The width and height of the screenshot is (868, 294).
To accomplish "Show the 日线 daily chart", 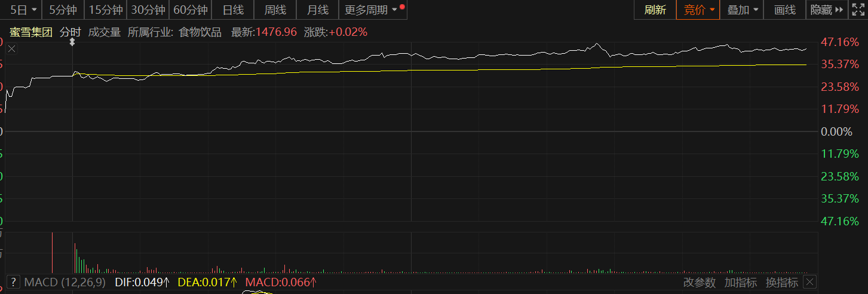I will coord(233,10).
